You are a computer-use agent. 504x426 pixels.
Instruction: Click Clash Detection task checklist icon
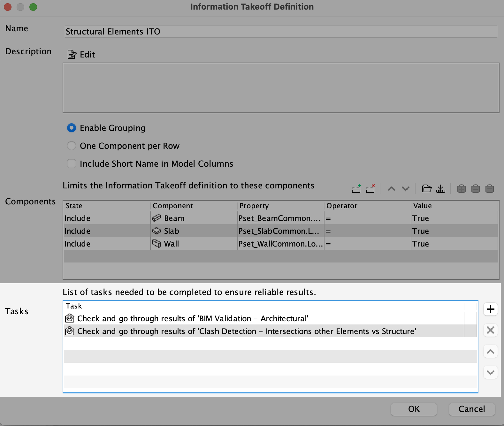pyautogui.click(x=70, y=331)
